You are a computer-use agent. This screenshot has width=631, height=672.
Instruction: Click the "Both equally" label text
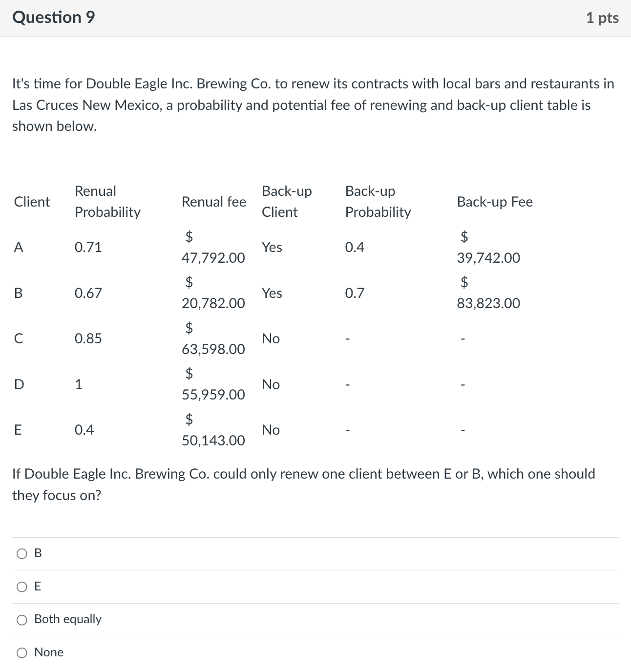pos(67,619)
